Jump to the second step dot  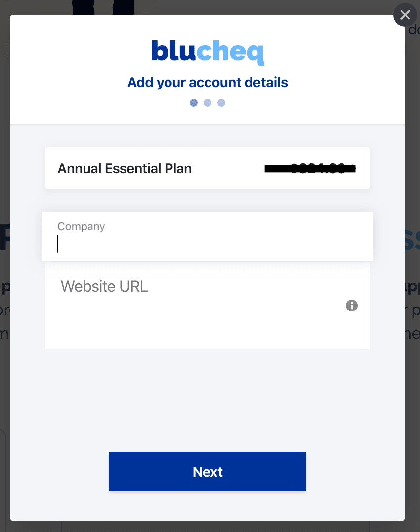[x=208, y=103]
